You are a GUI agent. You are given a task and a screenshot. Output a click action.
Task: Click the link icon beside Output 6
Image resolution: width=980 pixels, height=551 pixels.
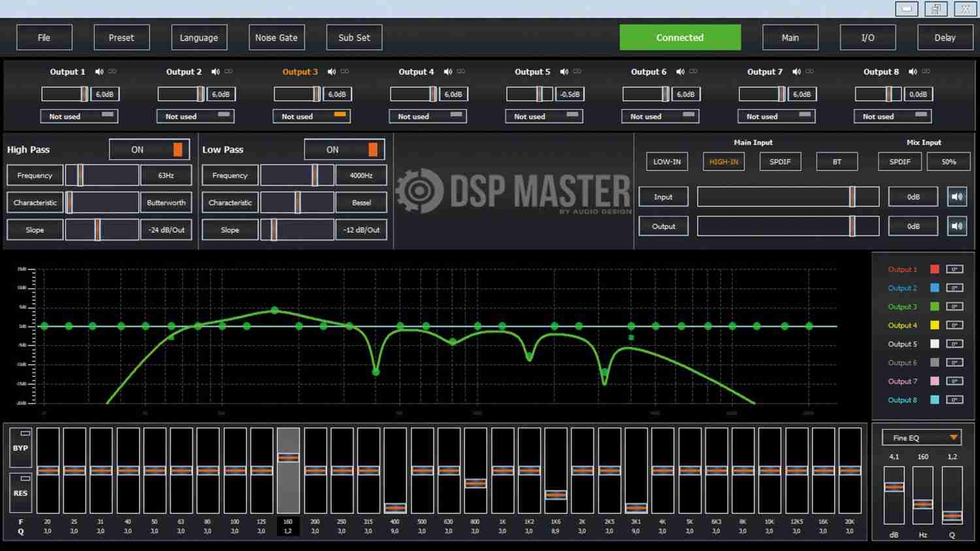click(x=694, y=72)
